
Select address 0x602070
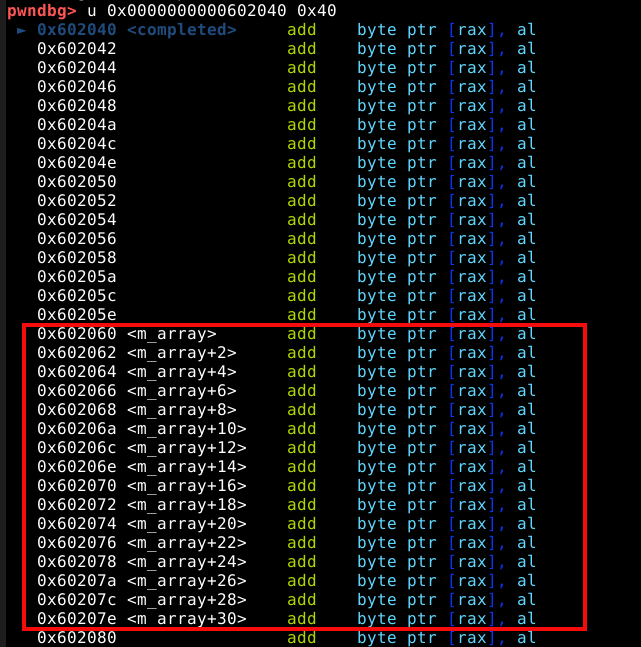[77, 486]
